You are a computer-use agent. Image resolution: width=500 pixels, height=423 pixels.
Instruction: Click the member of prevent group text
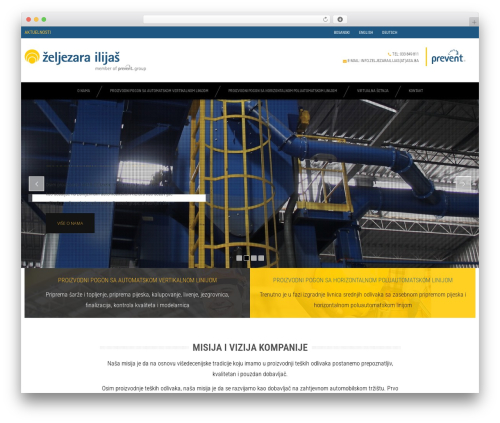(120, 68)
